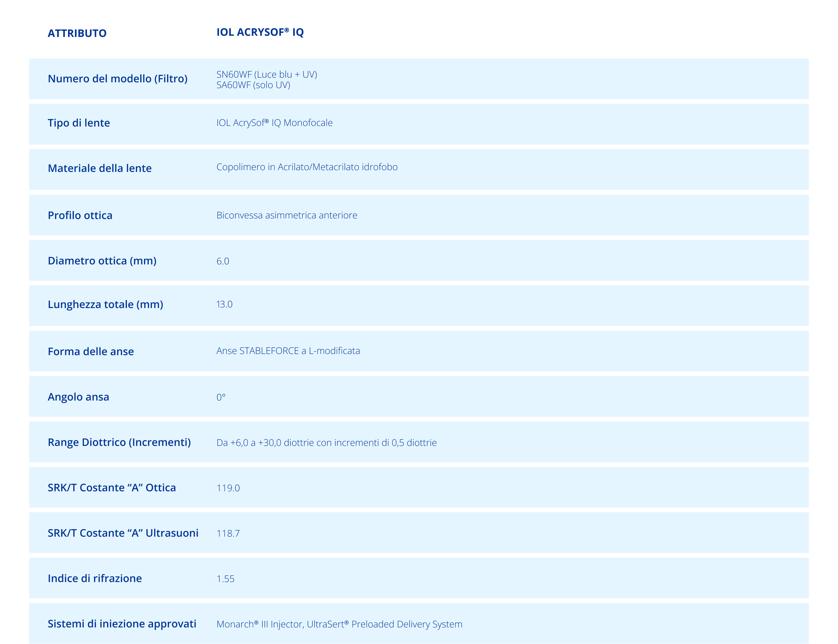Select the 'Indice di rifrazione' label
The image size is (838, 644).
[x=95, y=578]
